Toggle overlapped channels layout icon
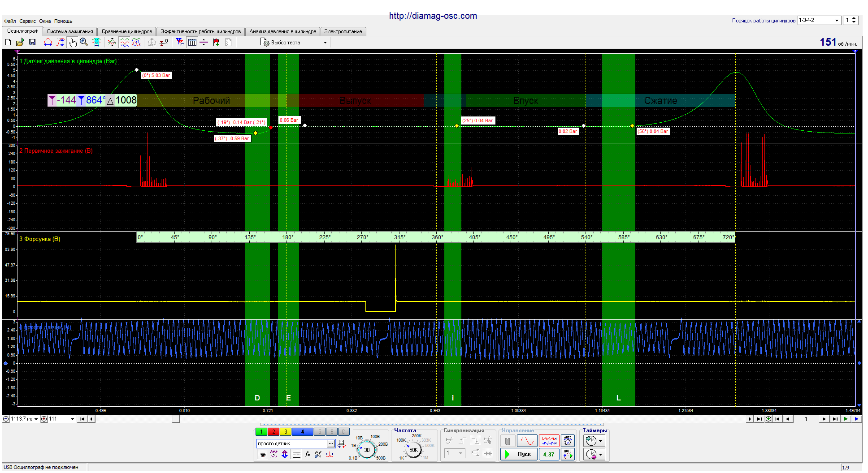The height and width of the screenshot is (473, 868). 136,42
